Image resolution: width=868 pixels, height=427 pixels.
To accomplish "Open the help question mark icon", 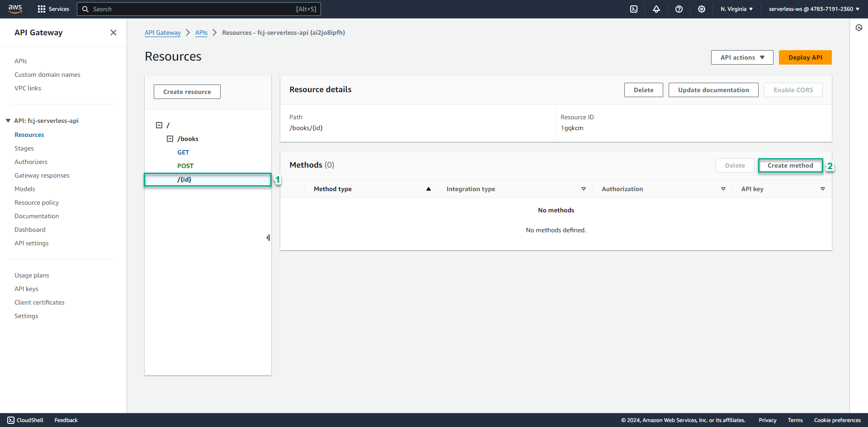I will 679,9.
